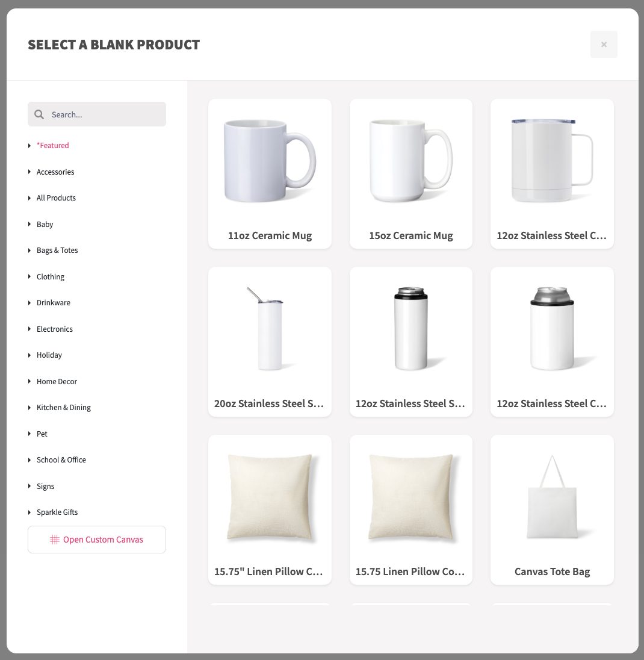The height and width of the screenshot is (660, 644).
Task: Select the 12oz Stainless Steel camp mug with lid
Action: tap(552, 173)
